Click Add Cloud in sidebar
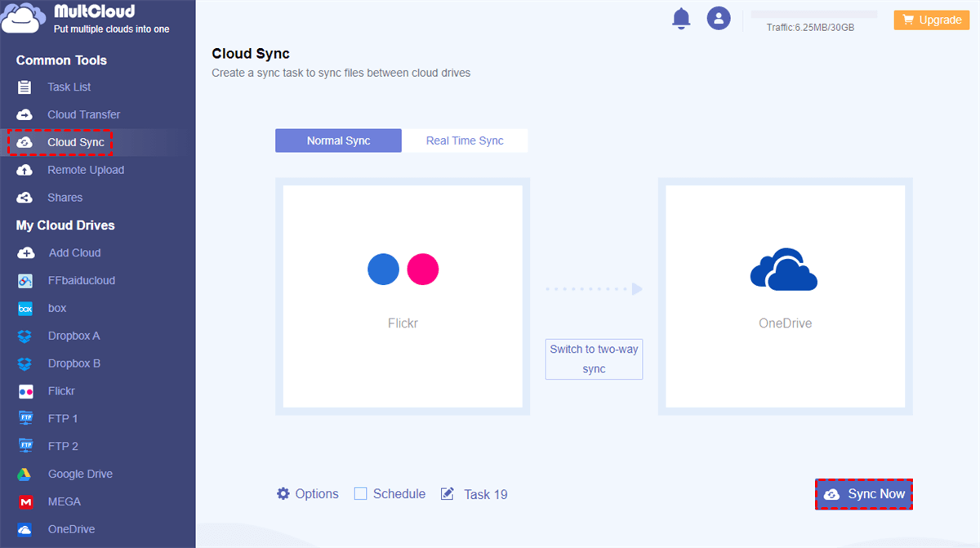The height and width of the screenshot is (548, 980). pyautogui.click(x=74, y=252)
